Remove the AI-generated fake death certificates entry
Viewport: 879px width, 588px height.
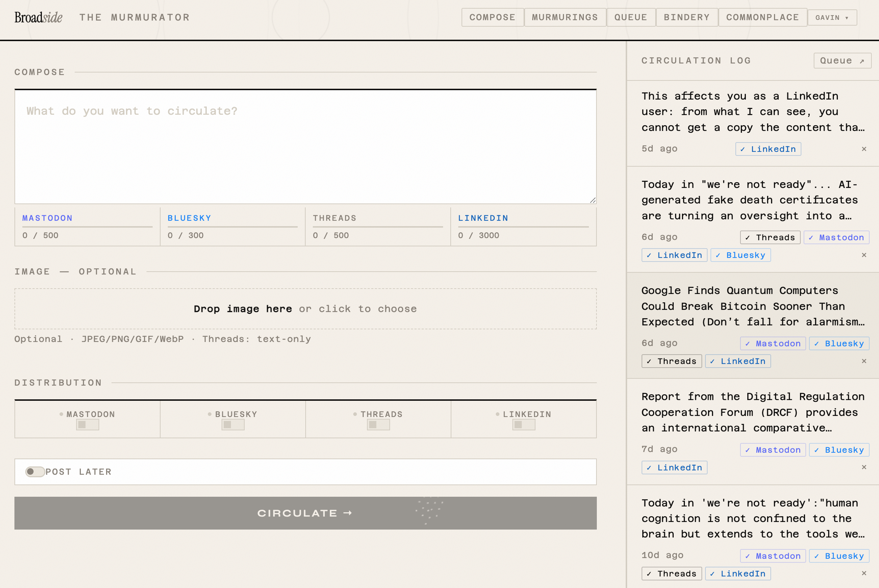tap(863, 255)
